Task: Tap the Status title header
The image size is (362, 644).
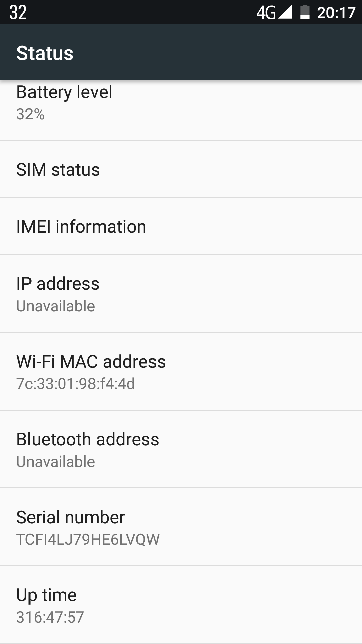Action: [x=45, y=53]
